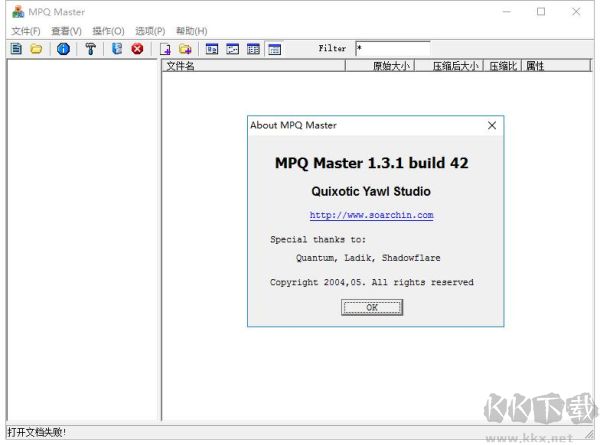600x445 pixels.
Task: Click the red delete X icon
Action: click(x=137, y=49)
